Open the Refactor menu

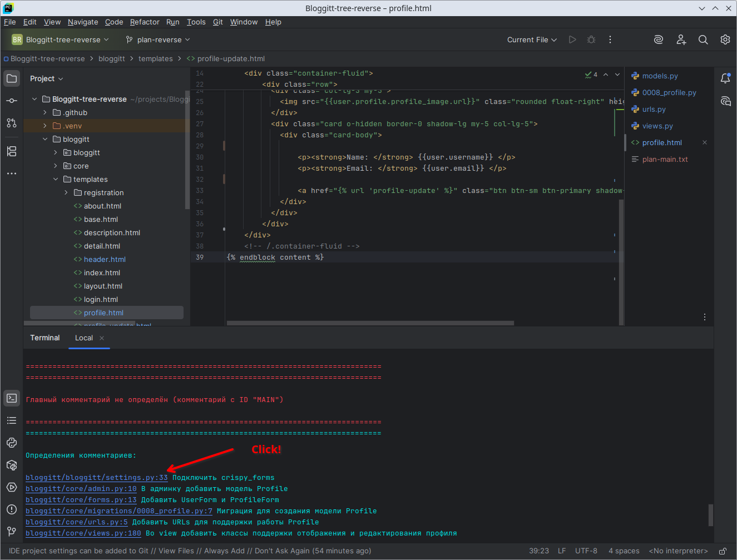[x=145, y=22]
